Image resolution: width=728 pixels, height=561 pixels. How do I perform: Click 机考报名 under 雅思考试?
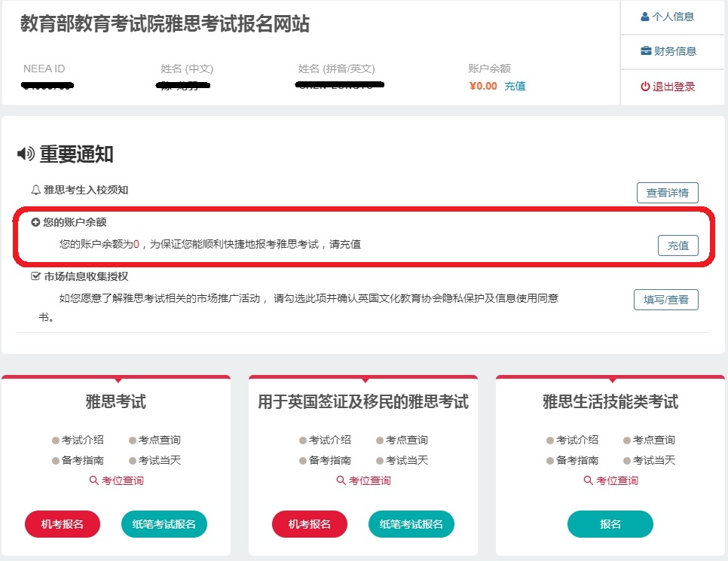[62, 523]
